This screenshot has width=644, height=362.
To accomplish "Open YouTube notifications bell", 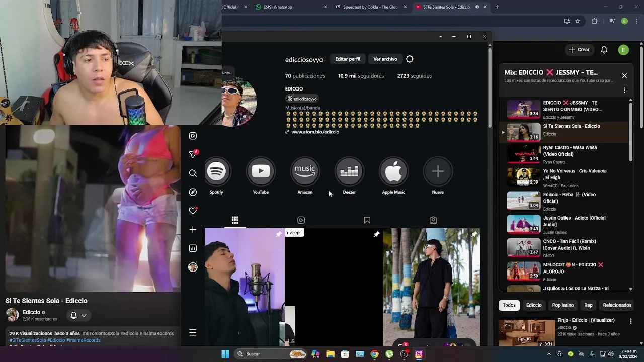I will (604, 50).
